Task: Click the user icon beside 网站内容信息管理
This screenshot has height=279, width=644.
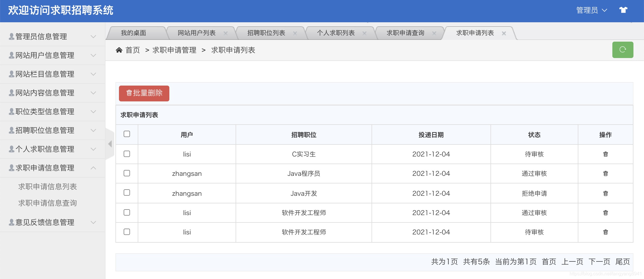Action: coord(12,93)
